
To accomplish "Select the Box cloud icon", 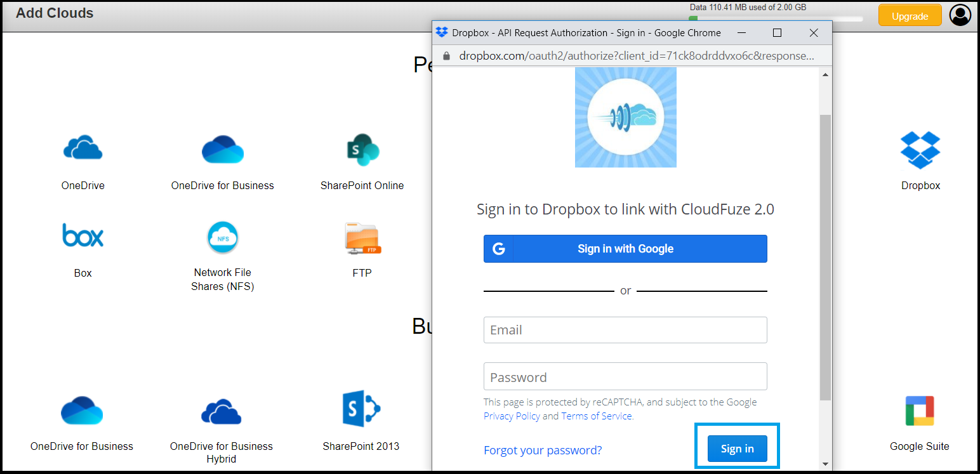I will coord(83,235).
